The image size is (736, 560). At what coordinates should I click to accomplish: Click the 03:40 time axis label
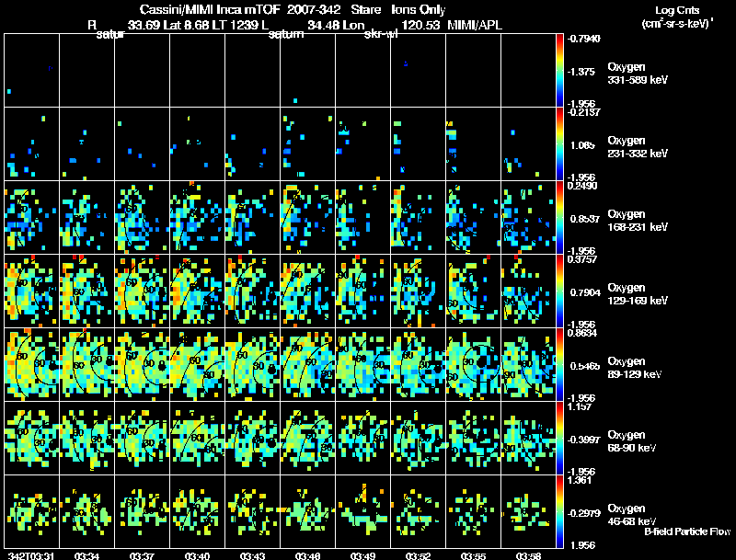pyautogui.click(x=197, y=556)
